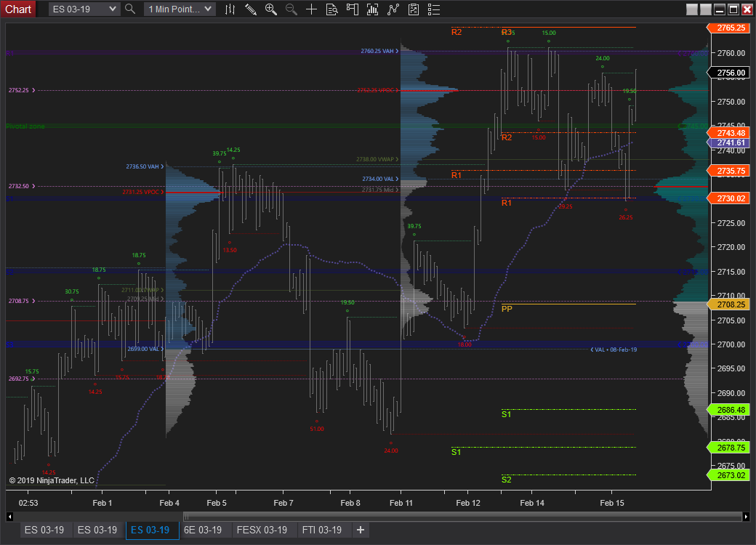Image resolution: width=756 pixels, height=545 pixels.
Task: Open the Chart menu button
Action: point(18,9)
